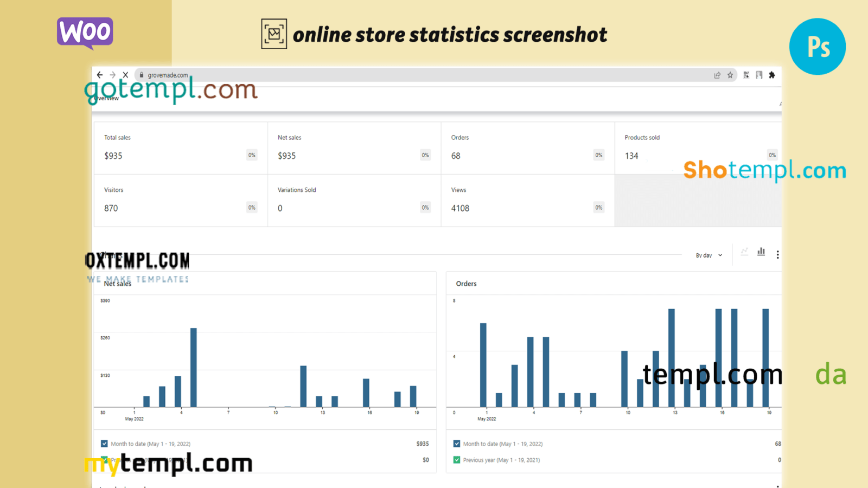Image resolution: width=868 pixels, height=488 pixels.
Task: Click the grovemade.com address bar
Action: 380,75
